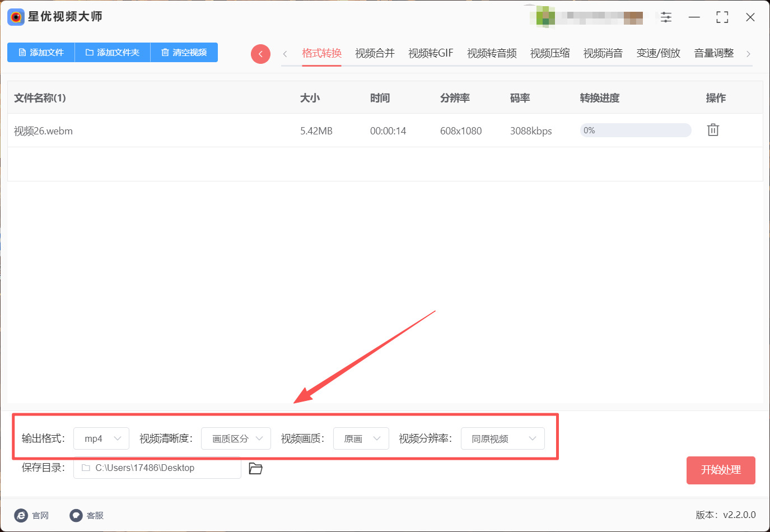Click the 视频画质 label
Screen dimensions: 770x532
[x=302, y=438]
